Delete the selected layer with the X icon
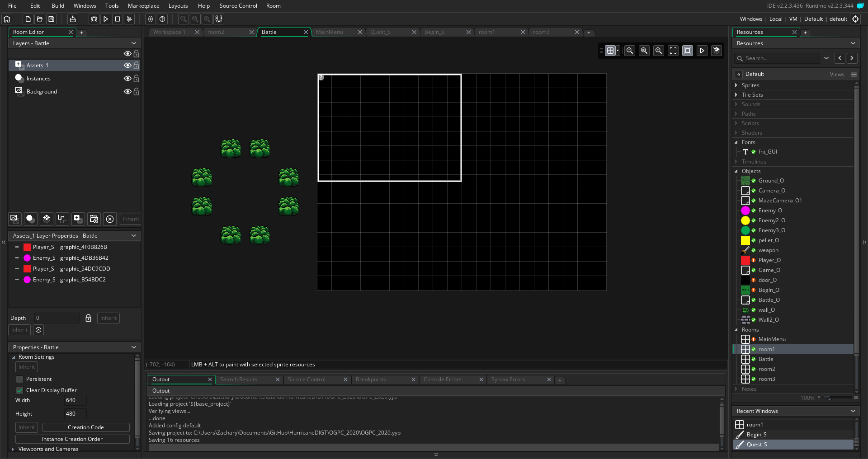Image resolution: width=868 pixels, height=459 pixels. click(109, 219)
